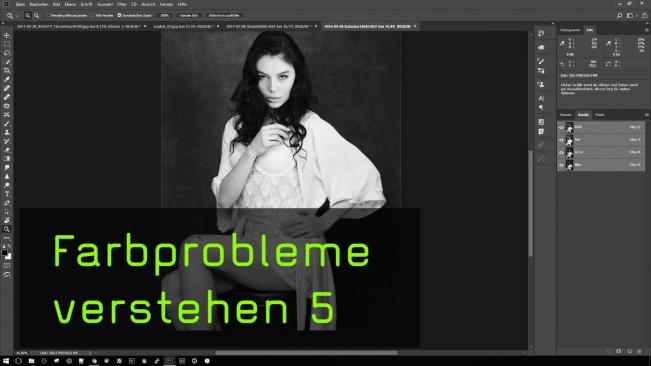Open the Windows Start menu
The height and width of the screenshot is (366, 651).
[x=6, y=361]
